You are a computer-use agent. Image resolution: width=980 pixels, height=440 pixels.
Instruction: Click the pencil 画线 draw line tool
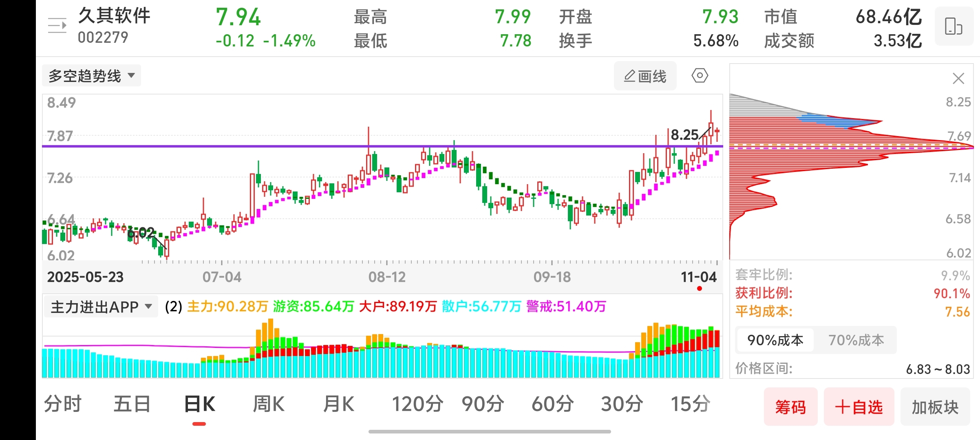645,76
